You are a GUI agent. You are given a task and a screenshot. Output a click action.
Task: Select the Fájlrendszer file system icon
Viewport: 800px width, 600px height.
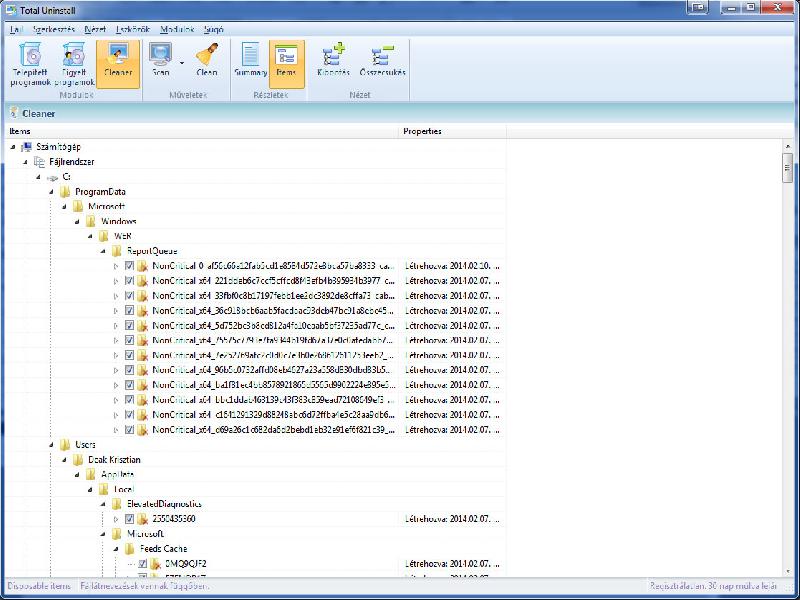click(39, 162)
